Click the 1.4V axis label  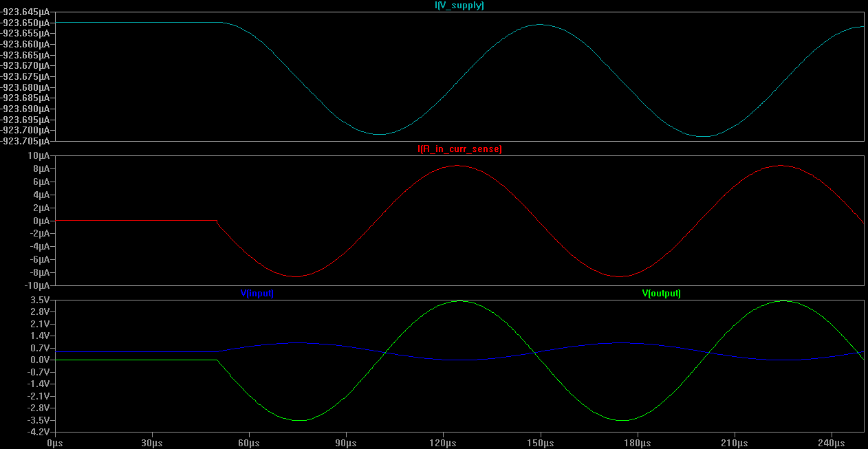(x=40, y=336)
